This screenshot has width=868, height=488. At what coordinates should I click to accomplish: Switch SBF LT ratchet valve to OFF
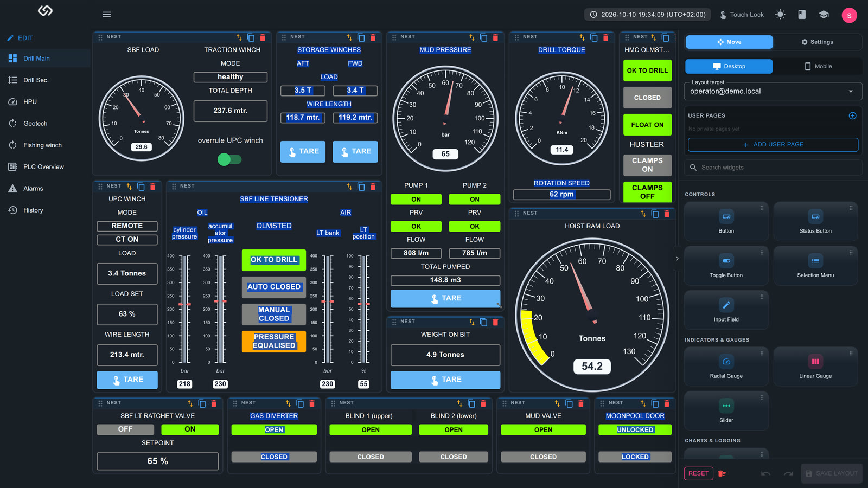(x=125, y=429)
